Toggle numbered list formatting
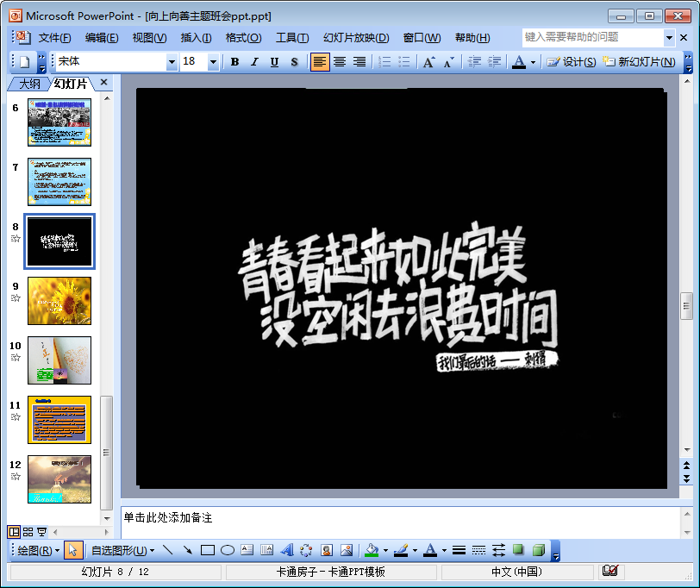 tap(384, 62)
